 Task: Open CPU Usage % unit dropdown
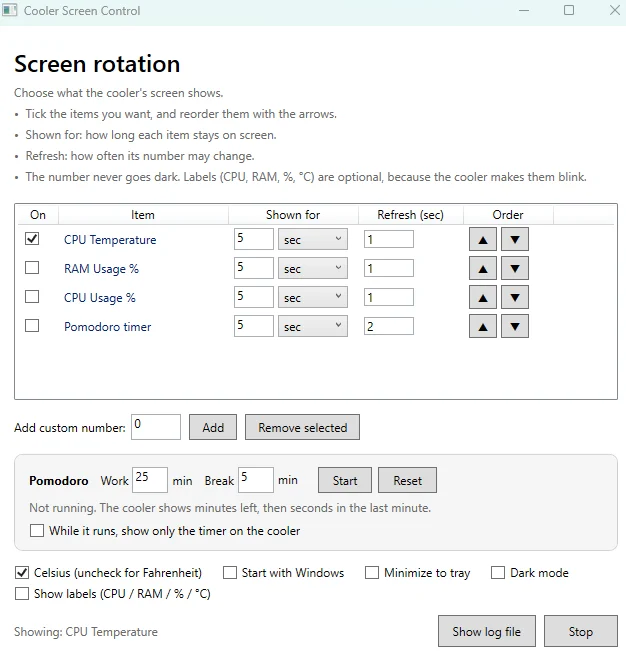pos(313,298)
